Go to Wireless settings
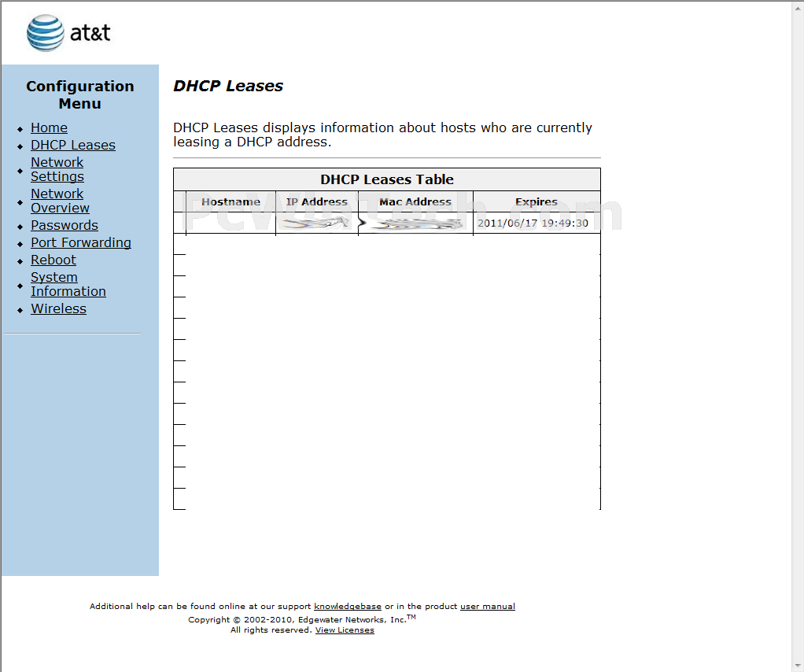The width and height of the screenshot is (804, 672). coord(58,308)
